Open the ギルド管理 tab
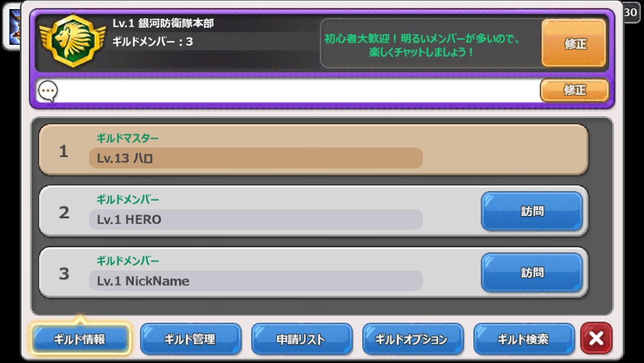The image size is (644, 363). click(190, 339)
